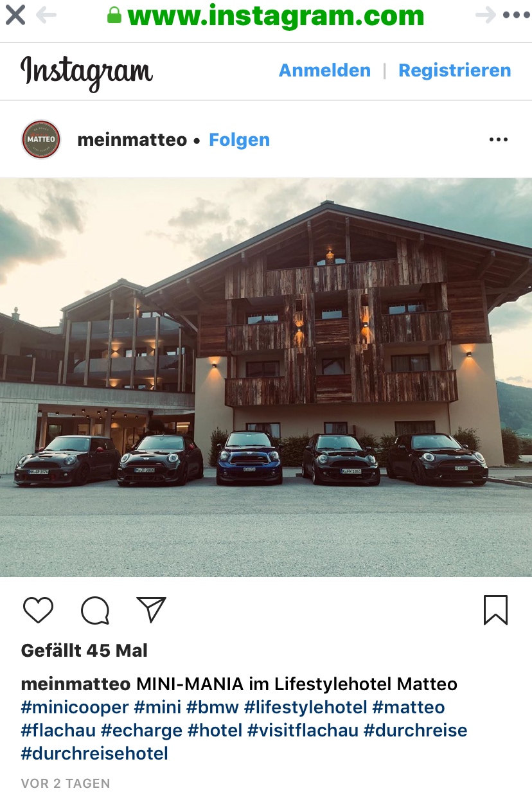This screenshot has width=532, height=793.
Task: Share the post with the paper plane icon
Action: point(152,609)
